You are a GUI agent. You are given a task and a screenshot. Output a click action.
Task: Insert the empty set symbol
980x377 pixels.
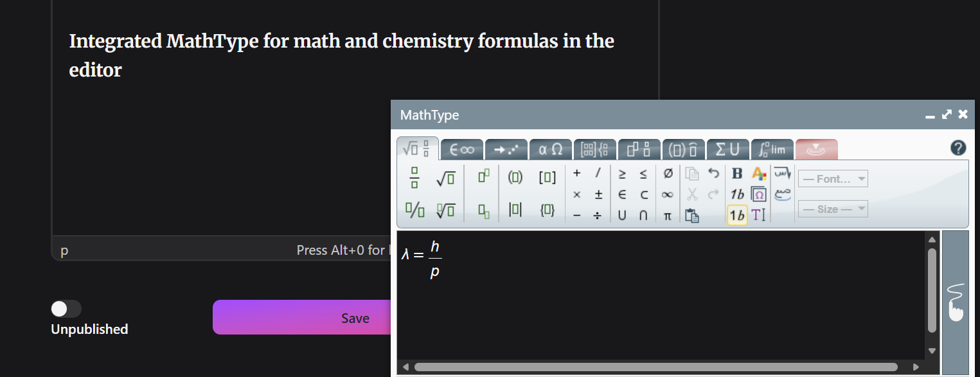pyautogui.click(x=668, y=173)
